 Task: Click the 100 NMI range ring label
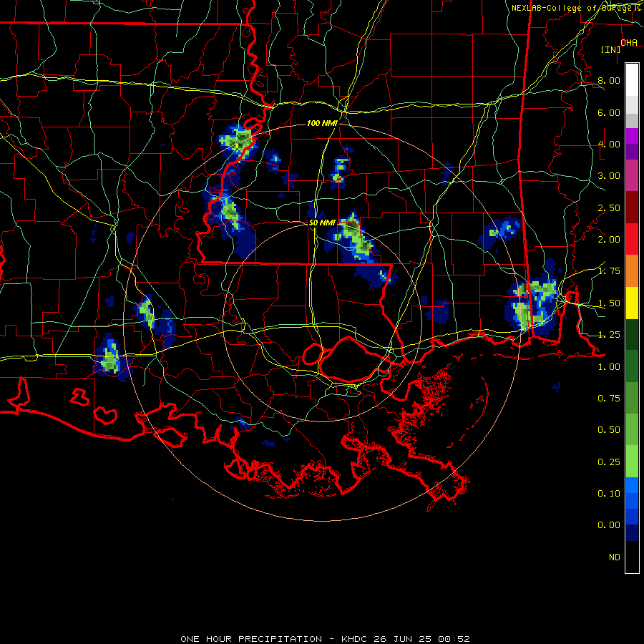(x=322, y=123)
